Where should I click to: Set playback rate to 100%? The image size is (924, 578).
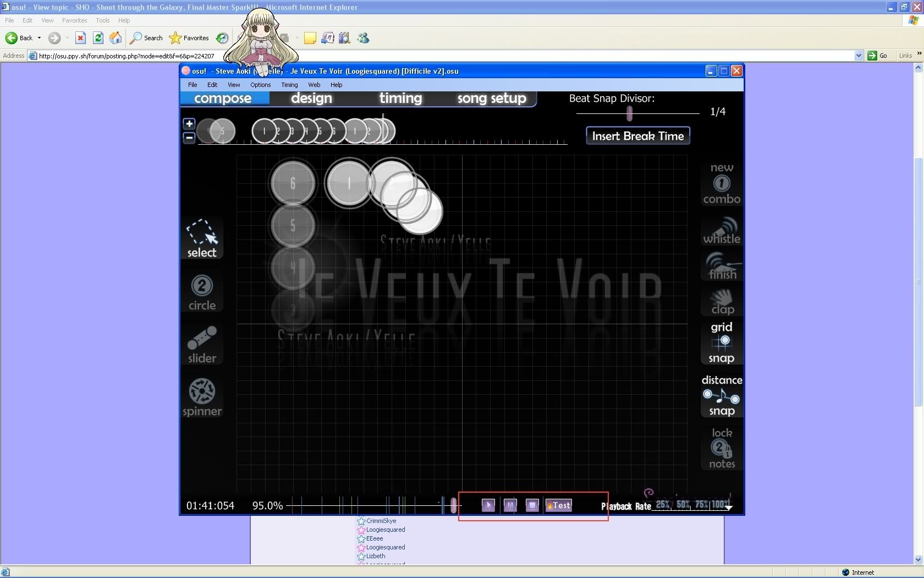(x=721, y=504)
